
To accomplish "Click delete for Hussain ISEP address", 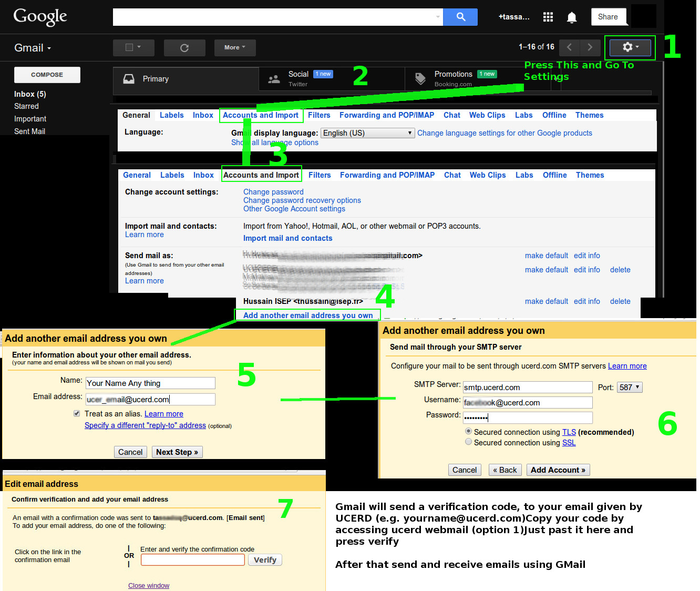I will coord(620,301).
